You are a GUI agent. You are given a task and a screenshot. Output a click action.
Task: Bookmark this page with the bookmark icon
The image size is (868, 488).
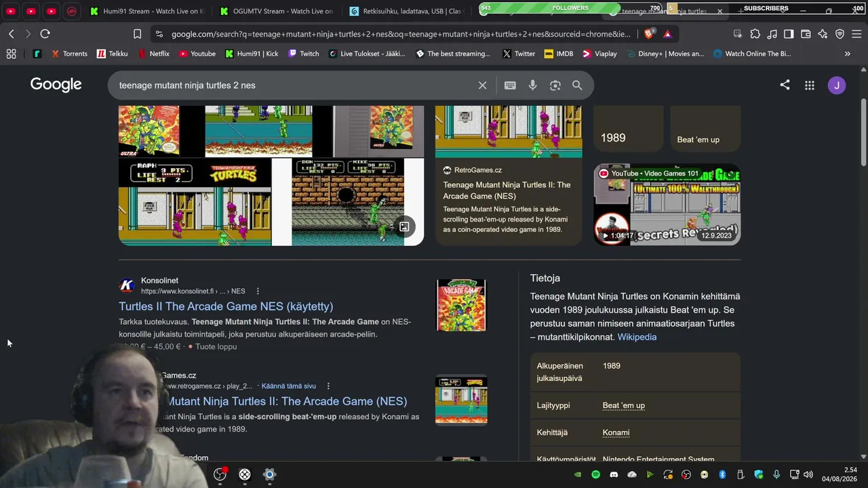click(137, 34)
